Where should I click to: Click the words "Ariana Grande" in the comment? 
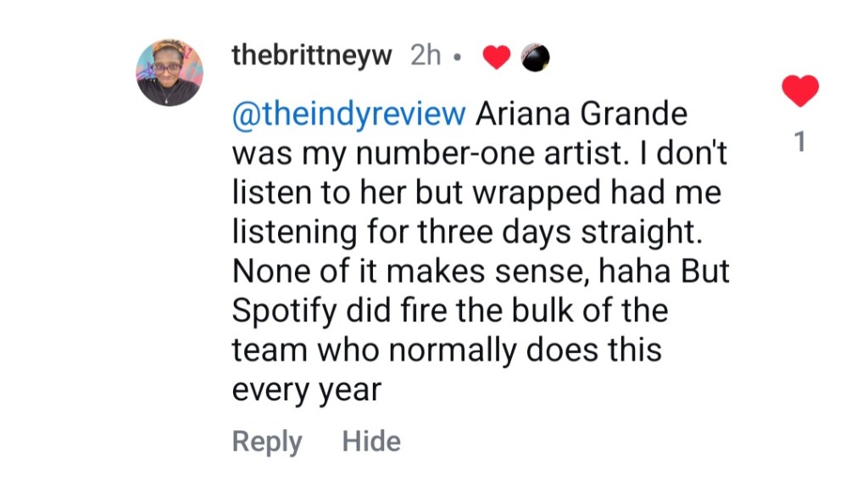(581, 114)
